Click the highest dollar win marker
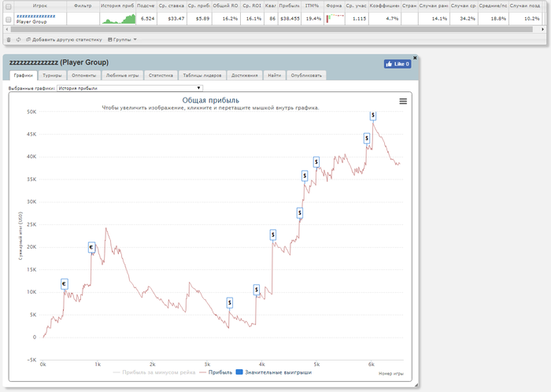 coord(373,115)
